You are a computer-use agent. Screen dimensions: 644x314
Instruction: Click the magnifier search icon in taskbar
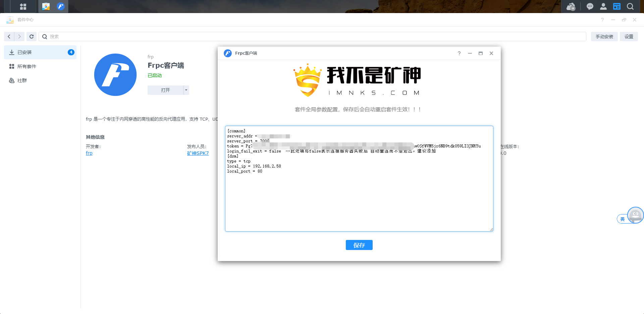click(630, 6)
